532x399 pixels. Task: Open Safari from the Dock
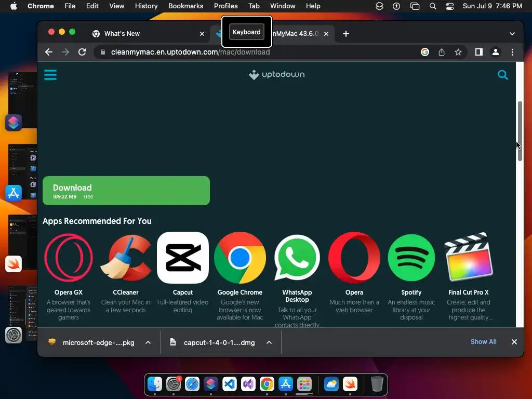click(192, 384)
